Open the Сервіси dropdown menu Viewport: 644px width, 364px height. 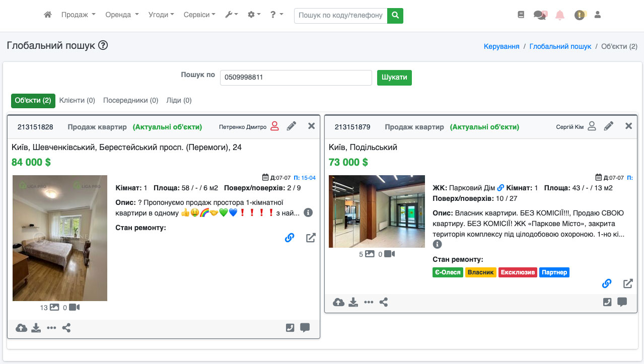coord(199,15)
